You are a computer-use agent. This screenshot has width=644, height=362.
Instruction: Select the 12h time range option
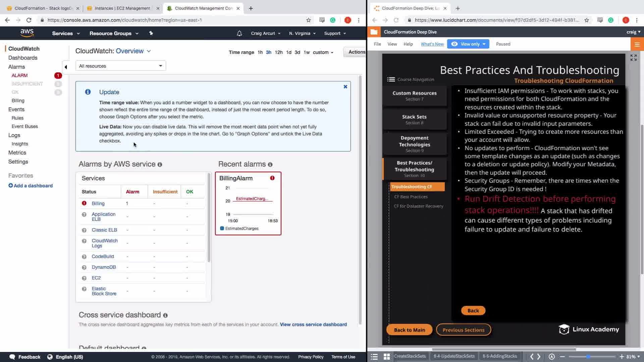[278, 52]
